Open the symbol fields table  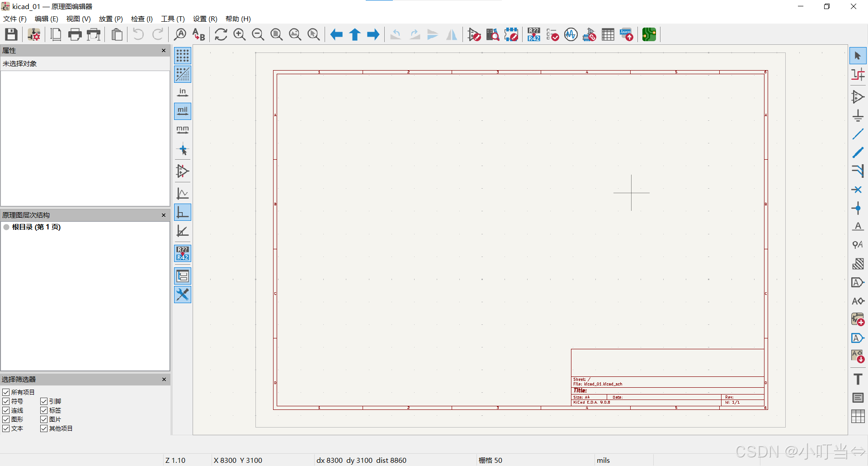[x=608, y=34]
